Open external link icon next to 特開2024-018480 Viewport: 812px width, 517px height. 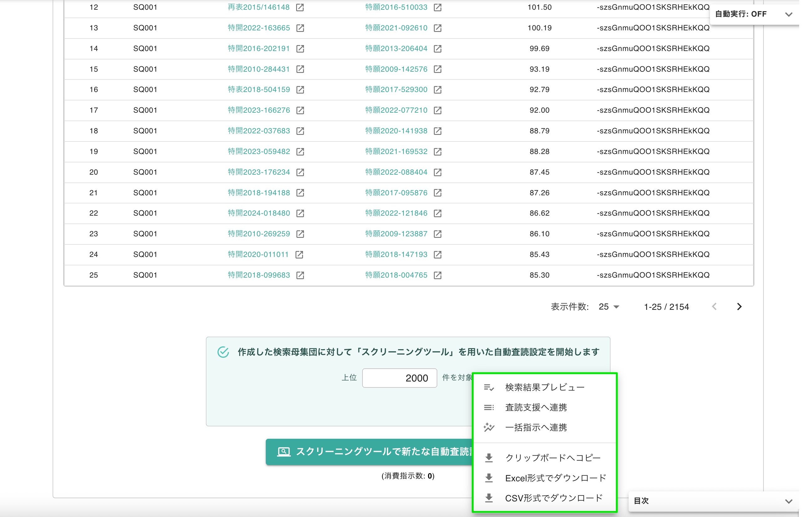300,213
